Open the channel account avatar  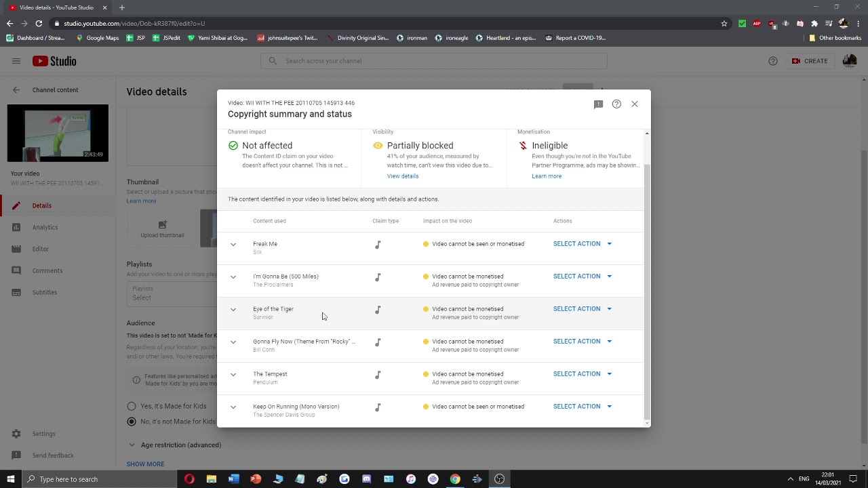point(849,61)
